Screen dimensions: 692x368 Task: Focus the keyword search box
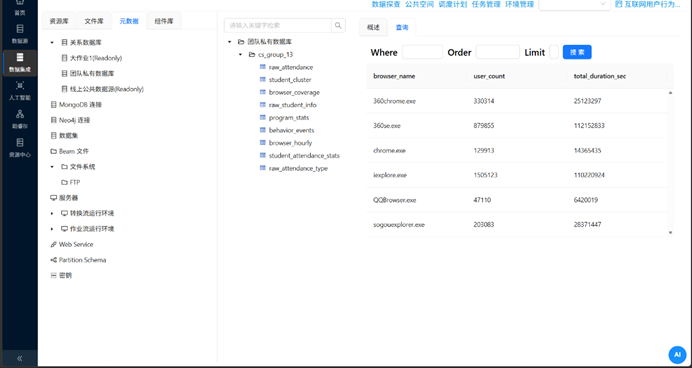click(x=278, y=26)
